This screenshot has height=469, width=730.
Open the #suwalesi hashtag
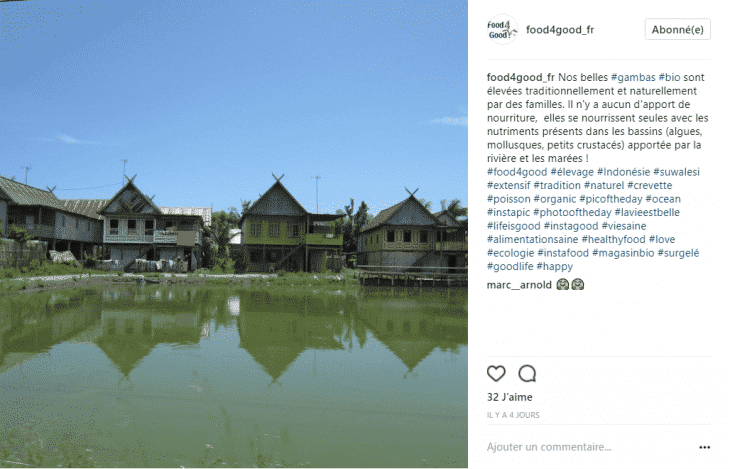point(676,172)
